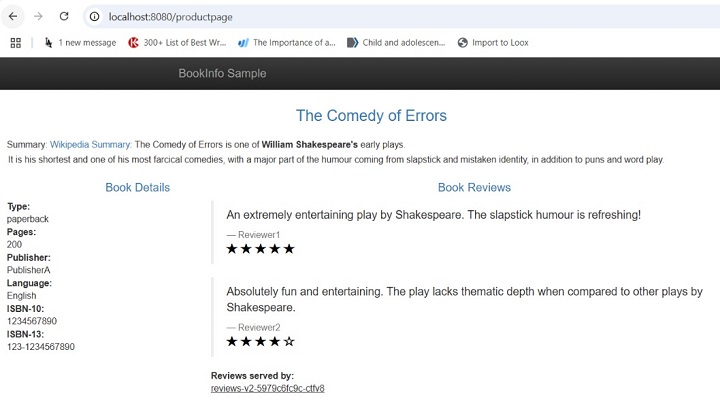The width and height of the screenshot is (720, 416).
Task: Click Reviewer1's five-star rating
Action: click(x=261, y=249)
